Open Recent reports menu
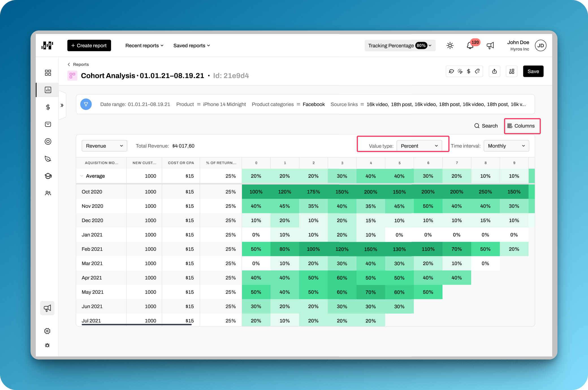The image size is (588, 390). tap(144, 45)
